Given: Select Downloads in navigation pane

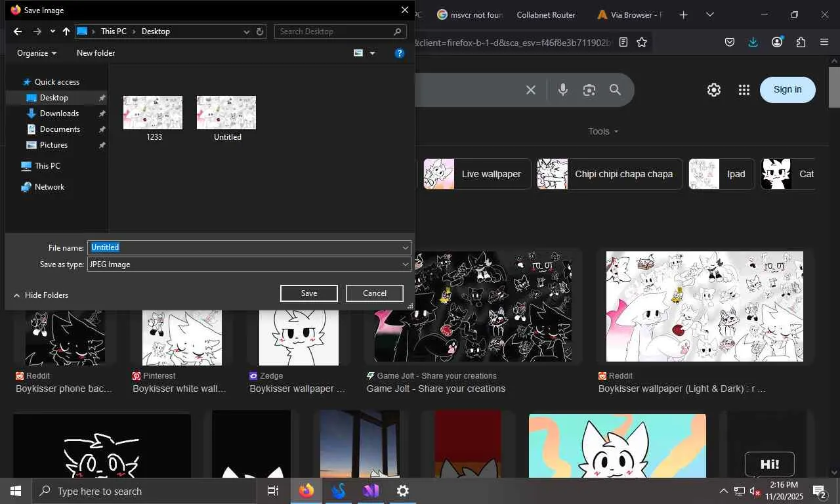Looking at the screenshot, I should pos(59,114).
